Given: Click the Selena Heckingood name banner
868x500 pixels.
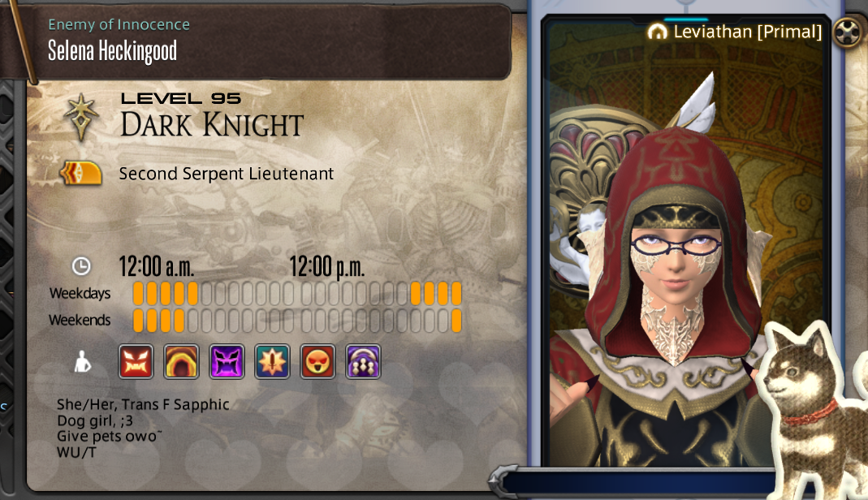Looking at the screenshot, I should [x=112, y=51].
